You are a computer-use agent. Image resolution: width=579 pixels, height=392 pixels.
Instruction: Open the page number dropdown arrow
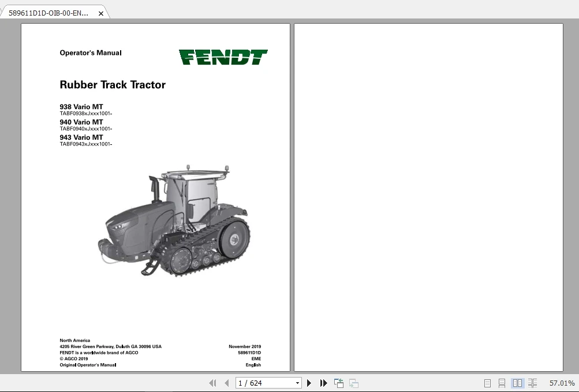pyautogui.click(x=297, y=383)
